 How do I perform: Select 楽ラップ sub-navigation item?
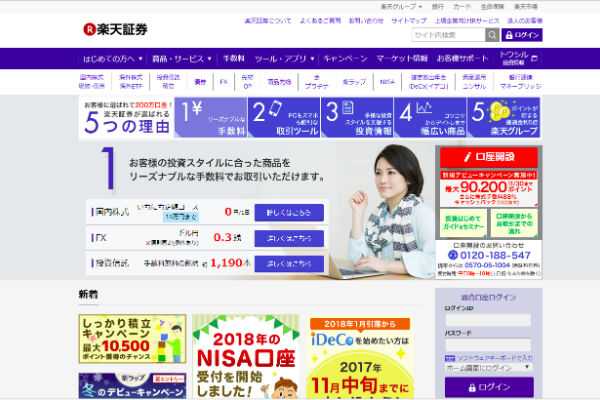[354, 82]
